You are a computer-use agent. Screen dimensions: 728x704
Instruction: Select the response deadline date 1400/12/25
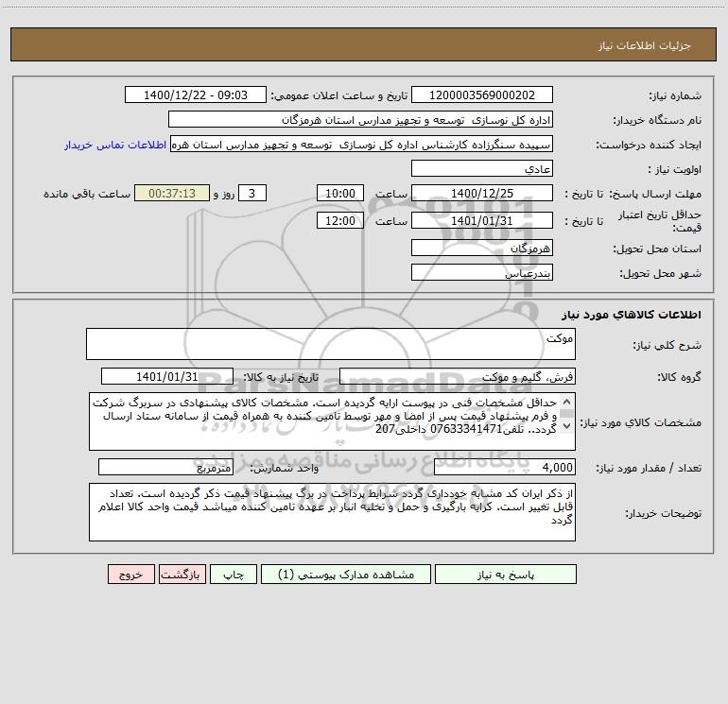[482, 194]
